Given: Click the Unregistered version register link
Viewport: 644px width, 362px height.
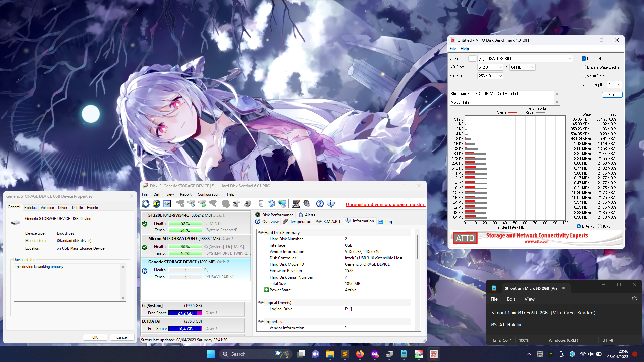Looking at the screenshot, I should (x=386, y=204).
